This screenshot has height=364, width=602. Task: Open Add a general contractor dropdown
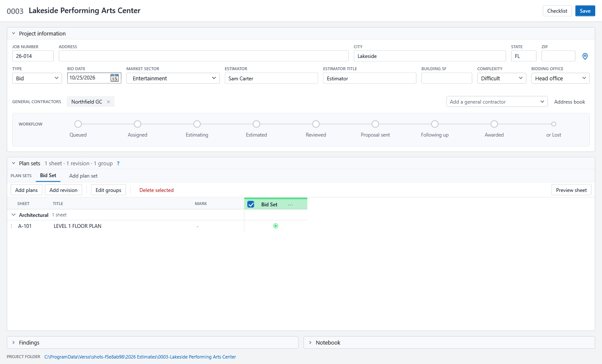(497, 102)
